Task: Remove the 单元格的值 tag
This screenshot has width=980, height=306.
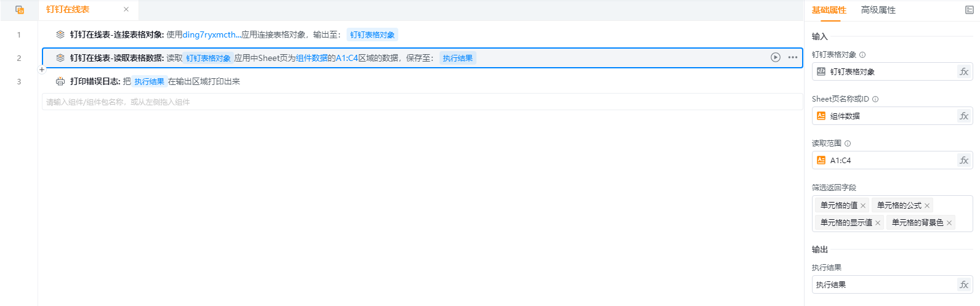Action: point(863,206)
